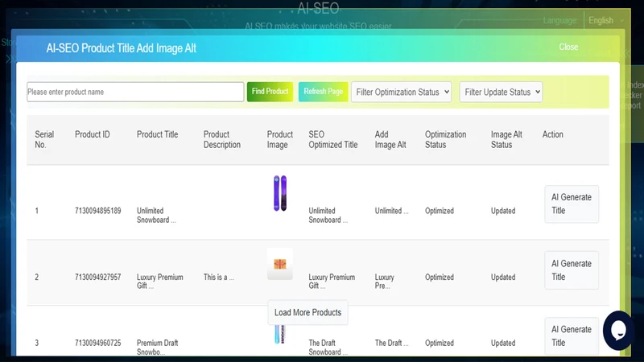Click the Find Product button

pos(270,92)
